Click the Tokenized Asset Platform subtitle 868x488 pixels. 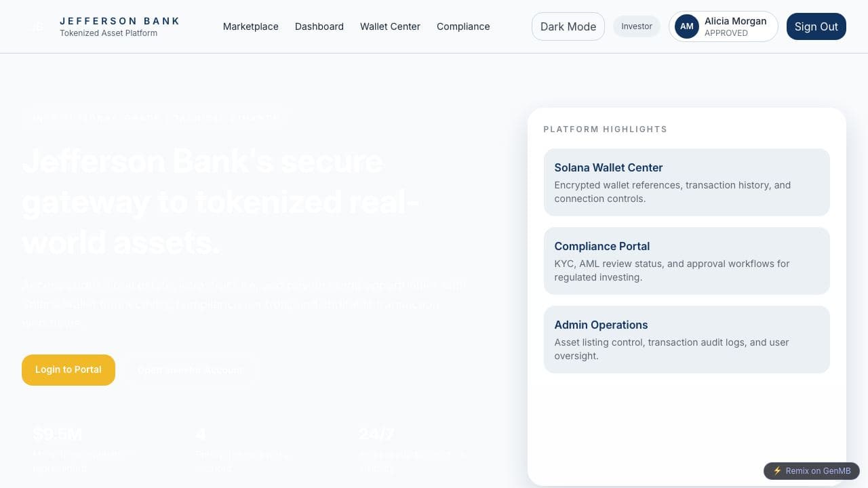click(x=108, y=33)
